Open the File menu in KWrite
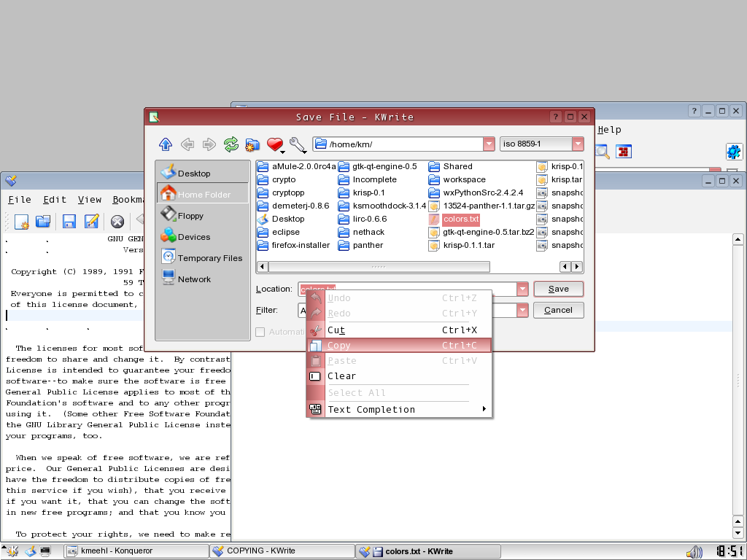The height and width of the screenshot is (560, 747). [x=20, y=200]
